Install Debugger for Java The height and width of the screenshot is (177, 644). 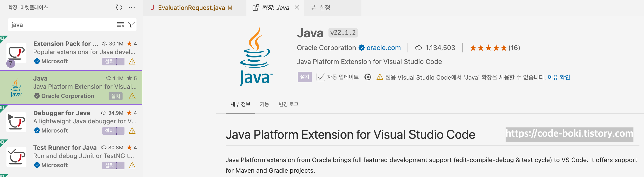pos(109,130)
